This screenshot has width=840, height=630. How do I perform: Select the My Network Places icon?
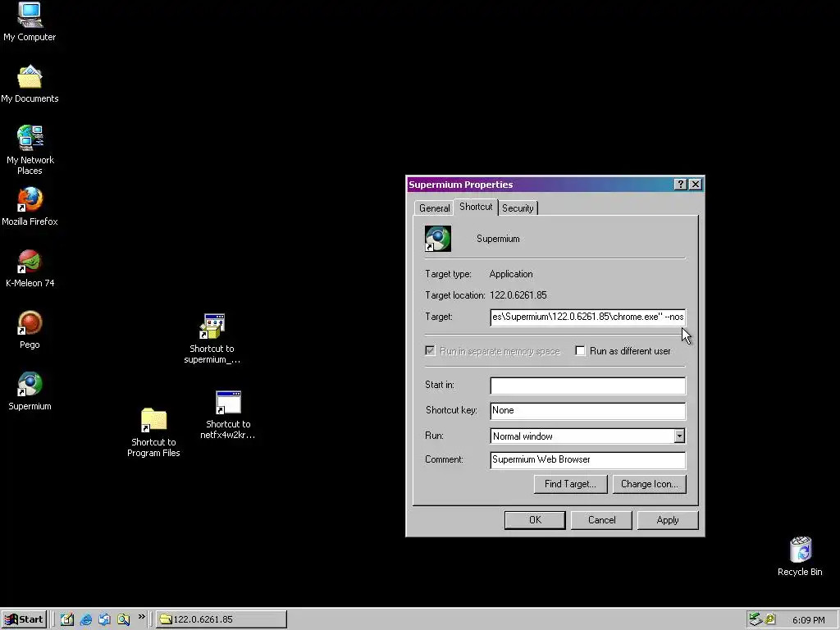(x=30, y=150)
